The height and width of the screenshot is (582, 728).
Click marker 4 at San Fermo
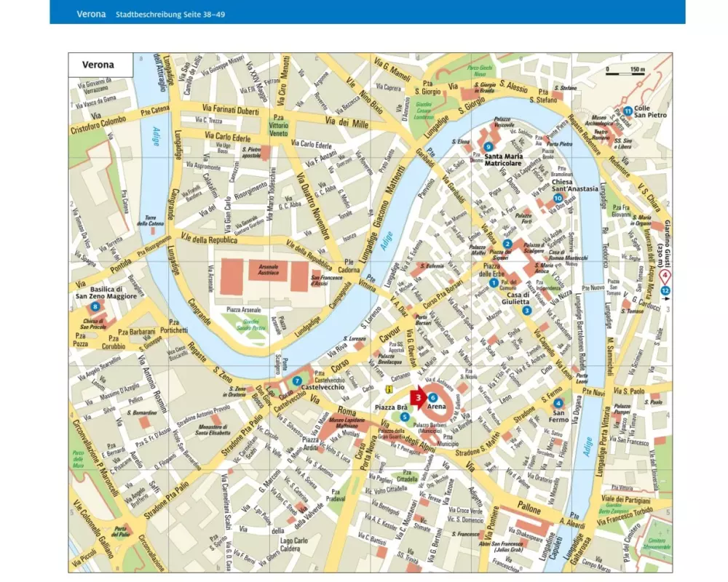point(558,403)
